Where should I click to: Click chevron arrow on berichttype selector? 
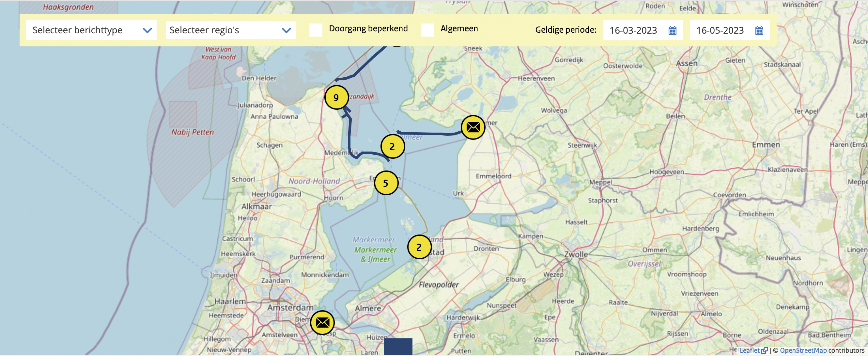147,30
